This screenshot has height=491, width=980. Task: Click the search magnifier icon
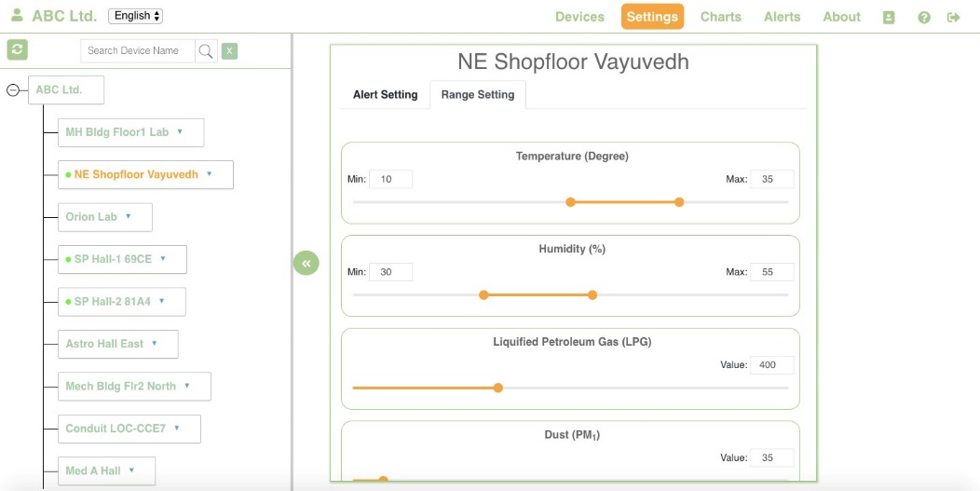point(206,51)
